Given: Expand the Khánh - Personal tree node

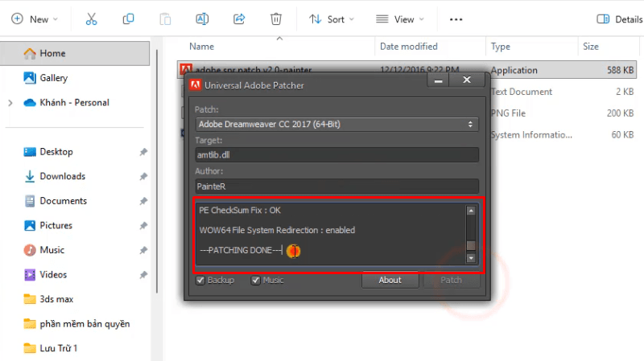Looking at the screenshot, I should pos(10,103).
